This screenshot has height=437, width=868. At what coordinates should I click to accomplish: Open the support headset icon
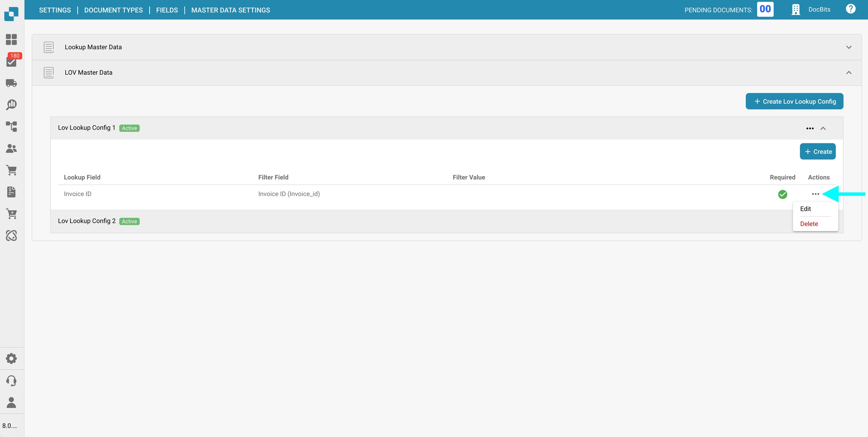pyautogui.click(x=11, y=380)
